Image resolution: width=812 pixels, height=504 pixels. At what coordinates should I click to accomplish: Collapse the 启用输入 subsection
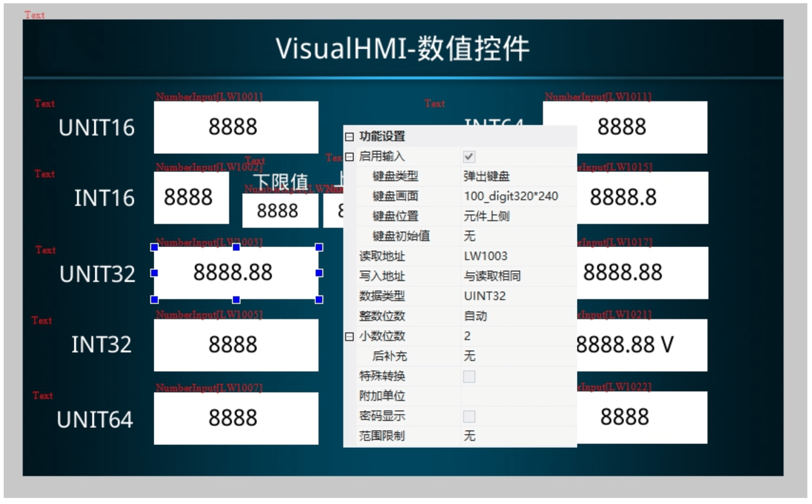pos(348,157)
